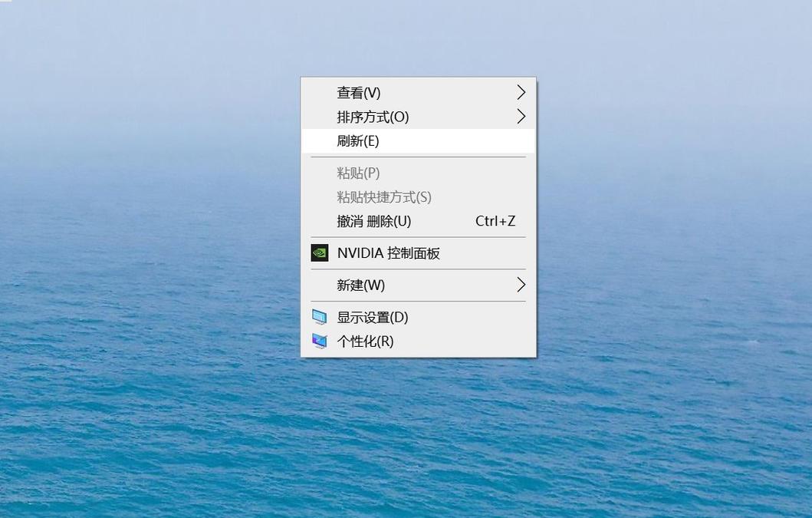Open the 查看(V) submenu

coord(419,93)
